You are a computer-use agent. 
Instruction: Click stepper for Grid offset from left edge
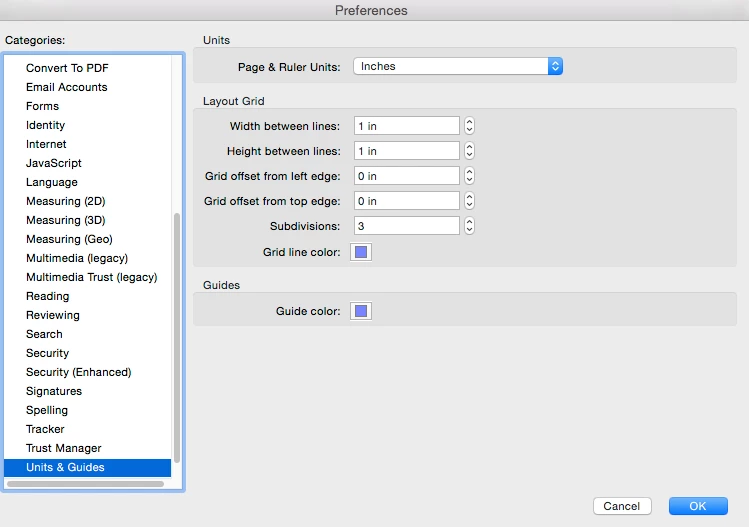469,176
